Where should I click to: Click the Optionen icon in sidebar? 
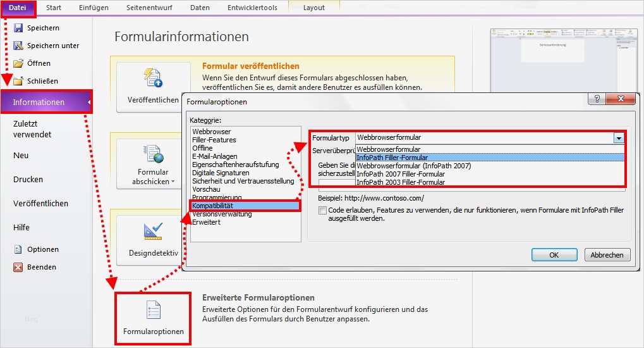18,249
